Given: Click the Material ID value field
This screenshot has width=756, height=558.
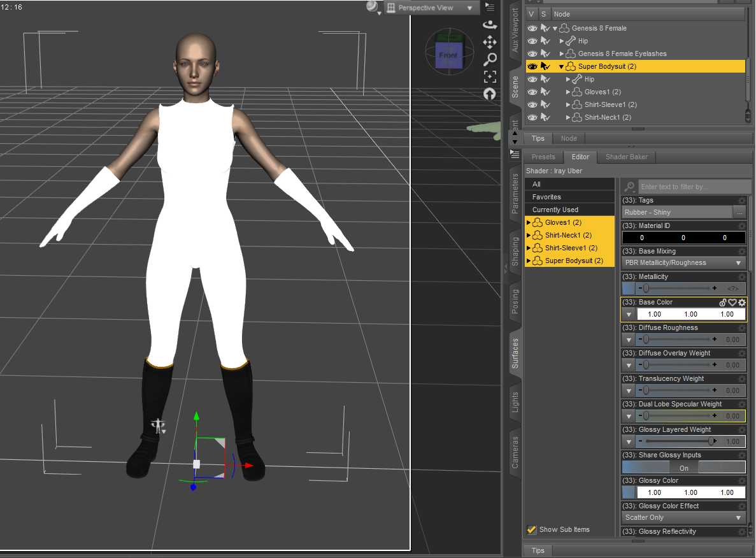Looking at the screenshot, I should 683,238.
